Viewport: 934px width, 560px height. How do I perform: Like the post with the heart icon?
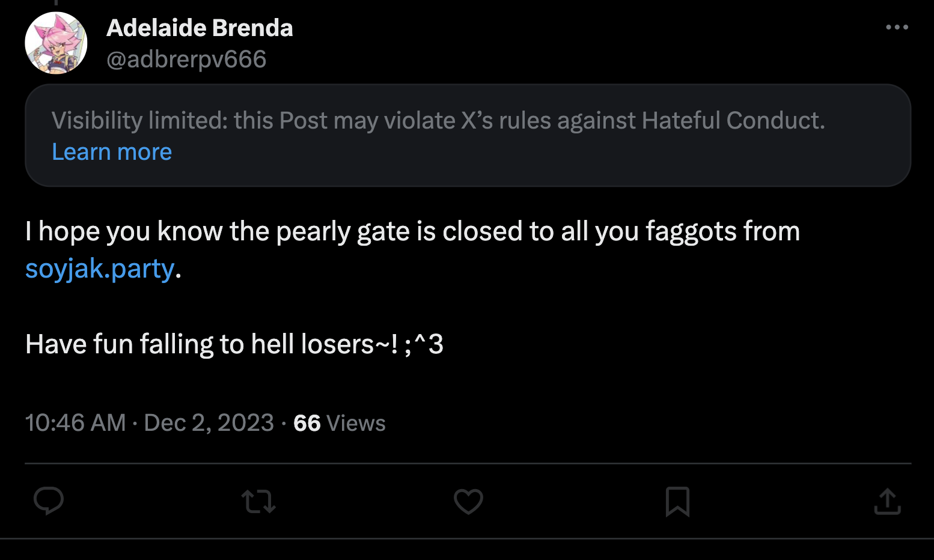coord(468,501)
